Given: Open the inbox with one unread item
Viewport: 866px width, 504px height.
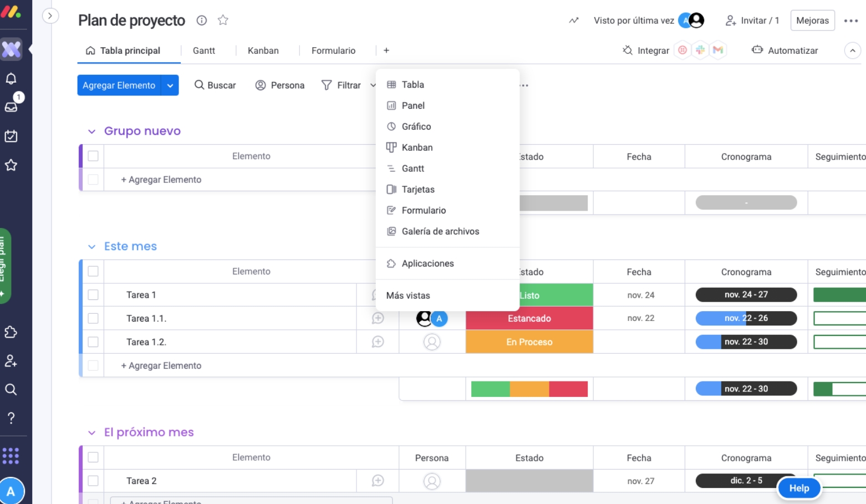Looking at the screenshot, I should tap(11, 106).
